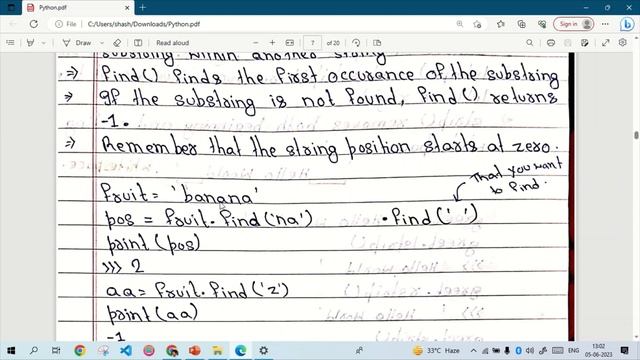640x360 pixels.
Task: Open the notification center
Action: pyautogui.click(x=624, y=350)
